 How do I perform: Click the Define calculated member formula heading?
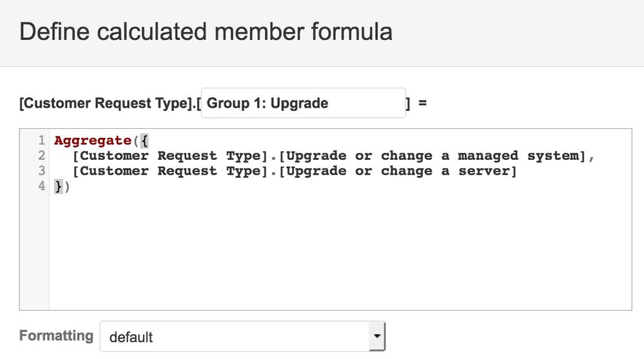[206, 32]
